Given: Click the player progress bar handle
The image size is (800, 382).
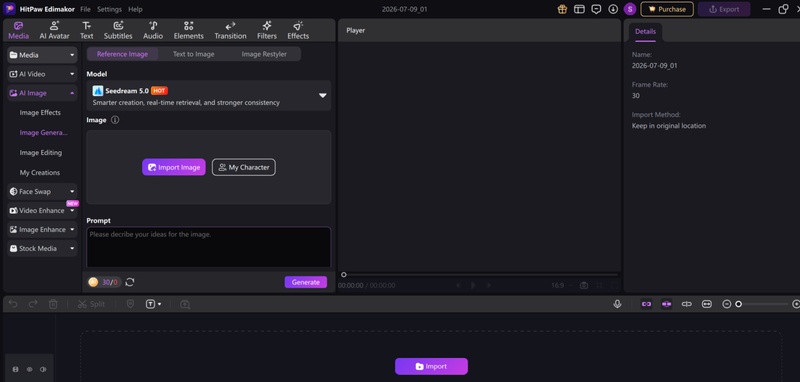Looking at the screenshot, I should click(344, 274).
